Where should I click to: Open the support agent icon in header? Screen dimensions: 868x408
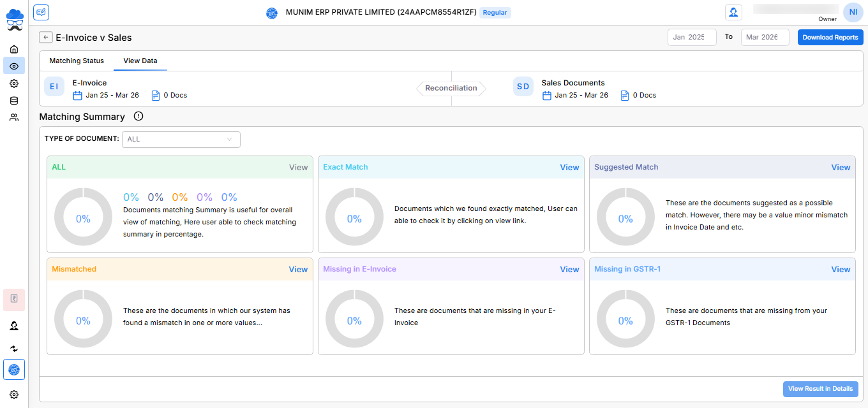tap(733, 12)
